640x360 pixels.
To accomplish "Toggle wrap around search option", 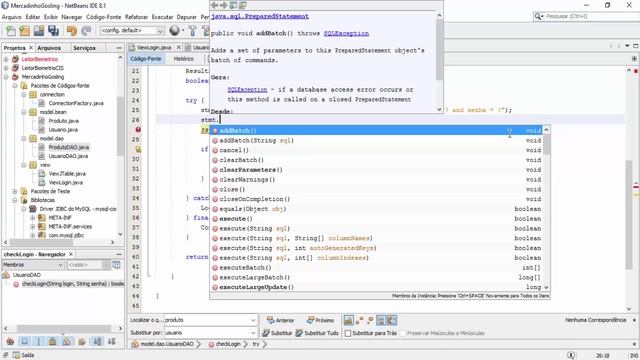I will click(392, 320).
